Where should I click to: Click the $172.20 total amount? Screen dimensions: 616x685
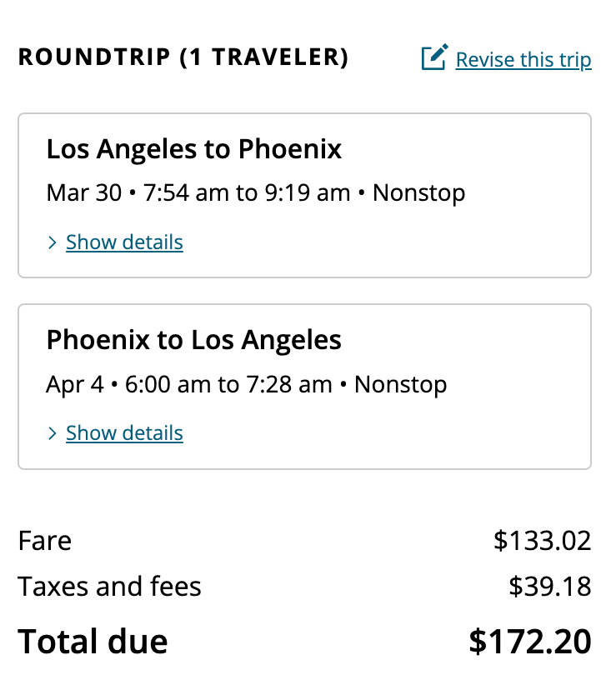pos(529,642)
